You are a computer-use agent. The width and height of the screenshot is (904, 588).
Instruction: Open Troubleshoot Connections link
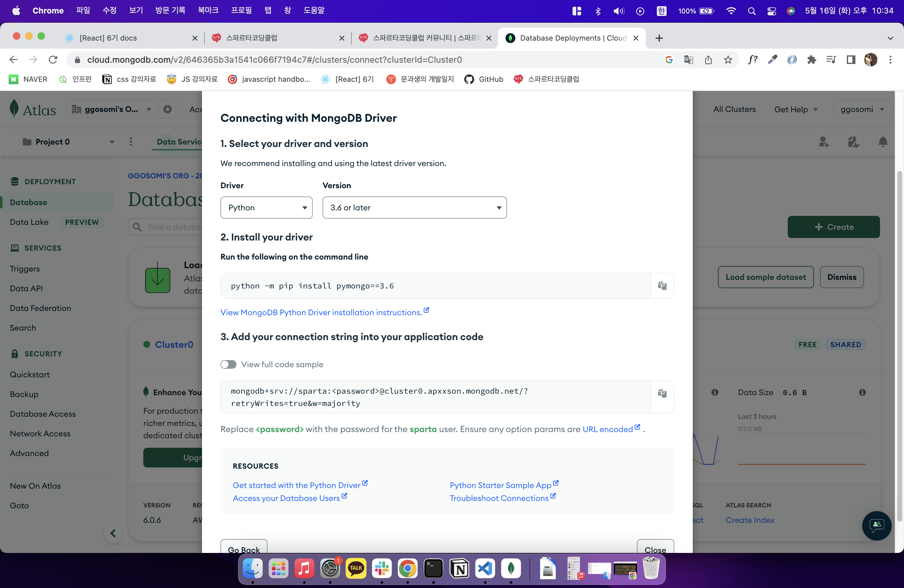502,498
